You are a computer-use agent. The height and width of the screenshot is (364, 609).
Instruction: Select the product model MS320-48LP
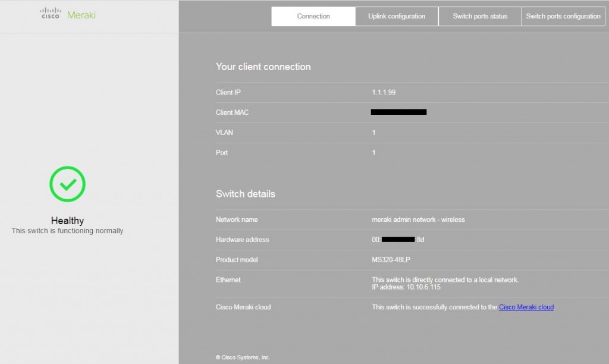click(391, 259)
